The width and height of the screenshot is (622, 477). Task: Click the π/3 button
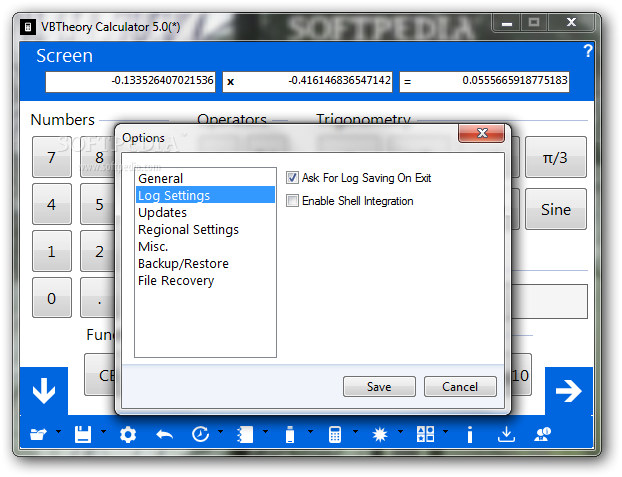[x=556, y=157]
